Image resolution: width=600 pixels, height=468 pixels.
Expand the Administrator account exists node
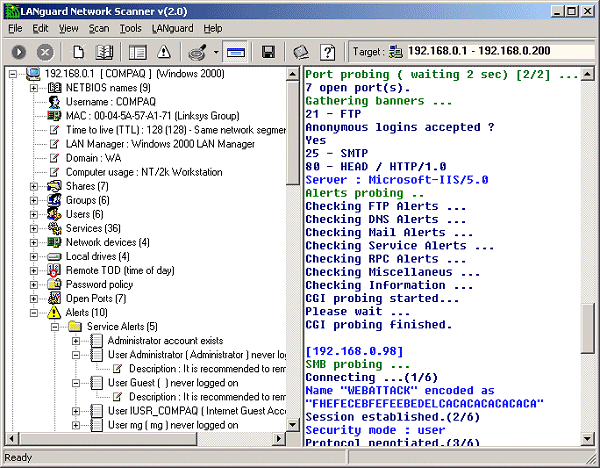(75, 341)
